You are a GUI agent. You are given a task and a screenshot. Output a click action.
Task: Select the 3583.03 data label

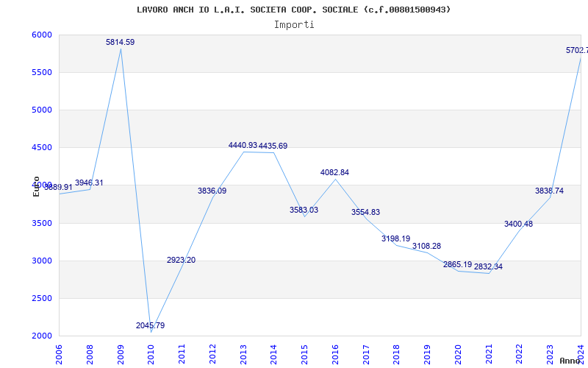coord(304,210)
